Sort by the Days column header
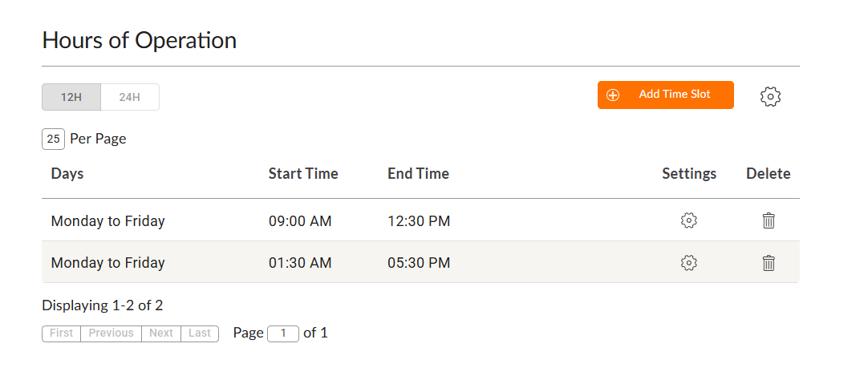868x388 pixels. click(67, 173)
